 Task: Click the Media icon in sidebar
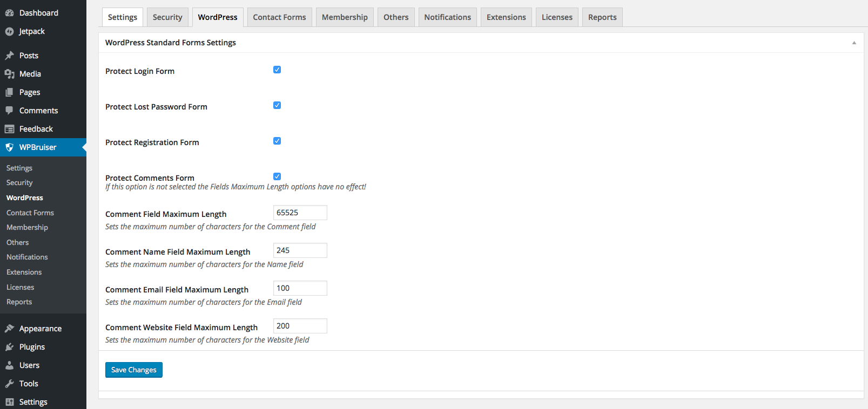pos(9,74)
